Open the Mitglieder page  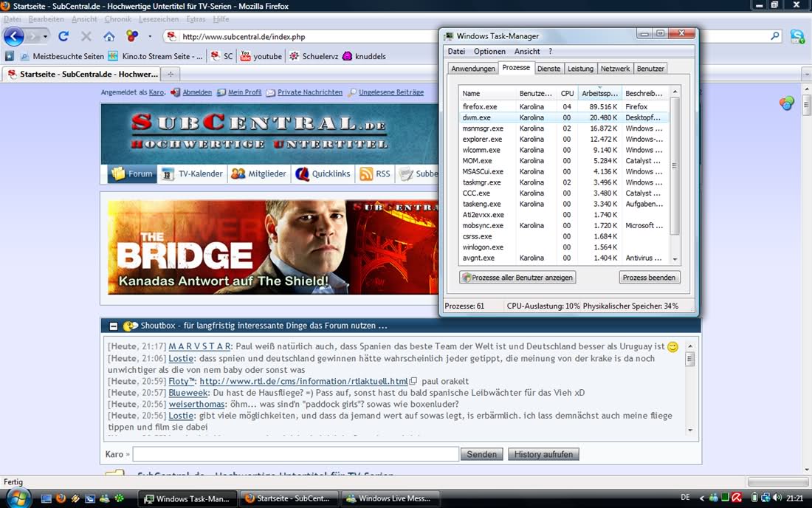tap(258, 174)
